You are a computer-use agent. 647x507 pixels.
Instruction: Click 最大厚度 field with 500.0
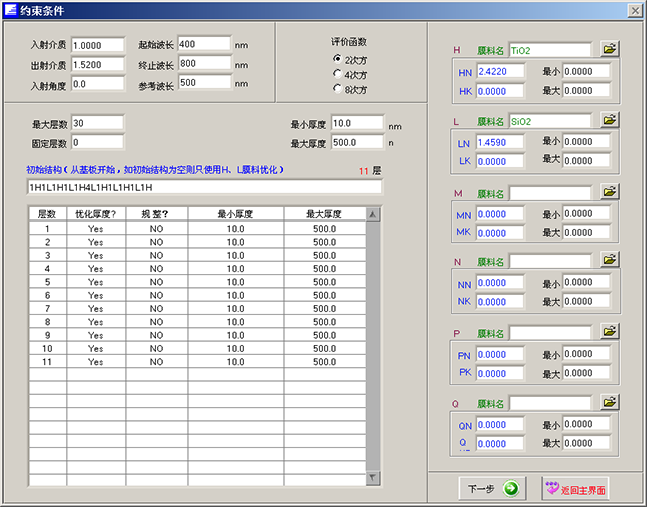[x=357, y=142]
